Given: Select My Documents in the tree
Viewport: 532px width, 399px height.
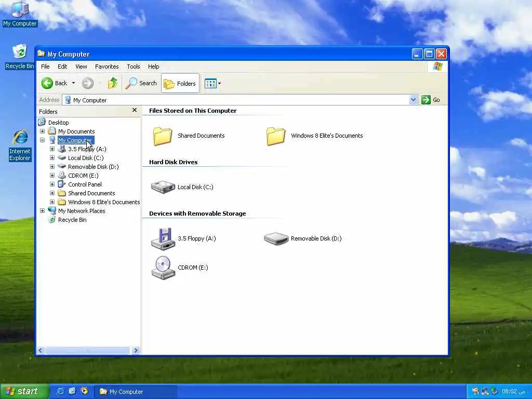Looking at the screenshot, I should (76, 131).
